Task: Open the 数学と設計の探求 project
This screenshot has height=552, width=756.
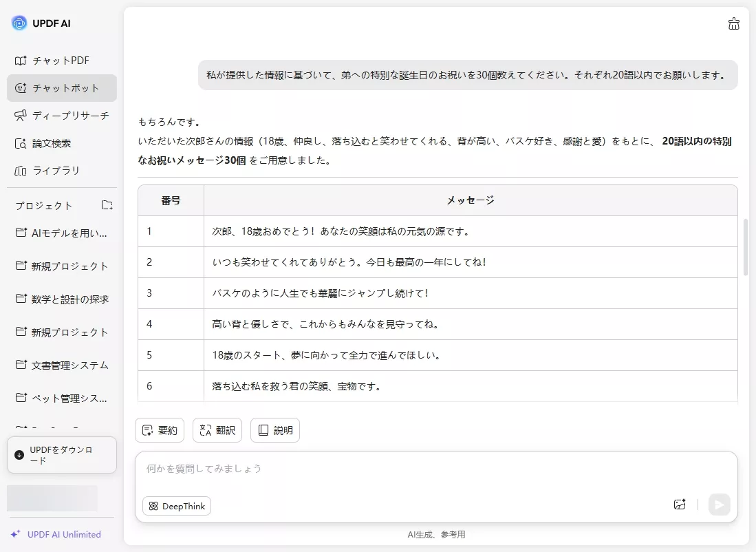Action: pos(62,299)
